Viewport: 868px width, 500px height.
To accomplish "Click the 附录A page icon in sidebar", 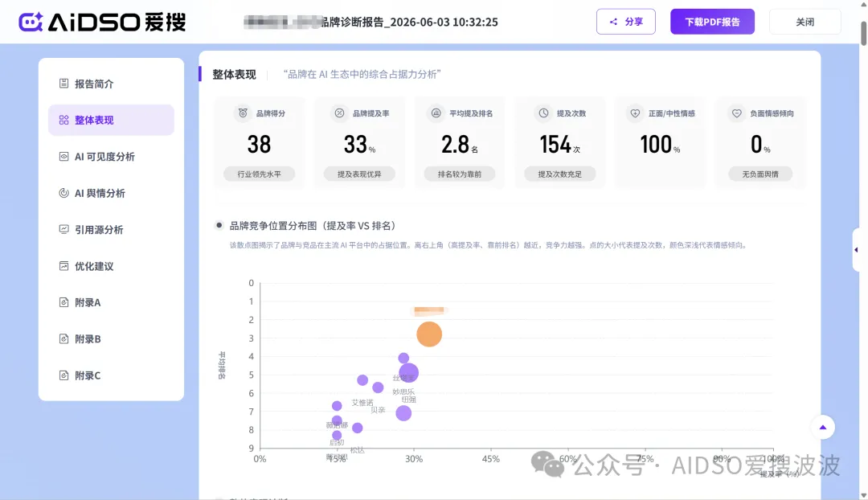I will (x=63, y=302).
